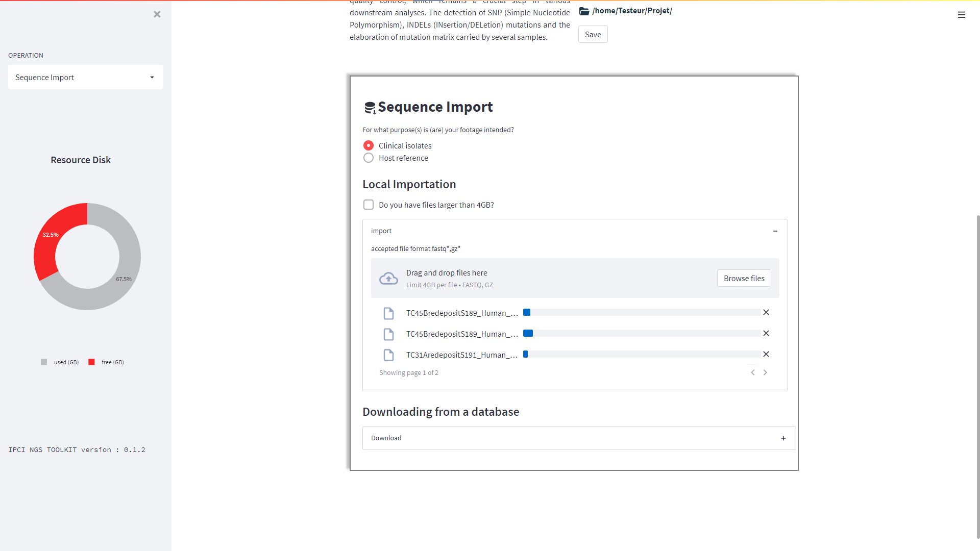Click the Save button
This screenshot has width=980, height=551.
click(x=593, y=34)
